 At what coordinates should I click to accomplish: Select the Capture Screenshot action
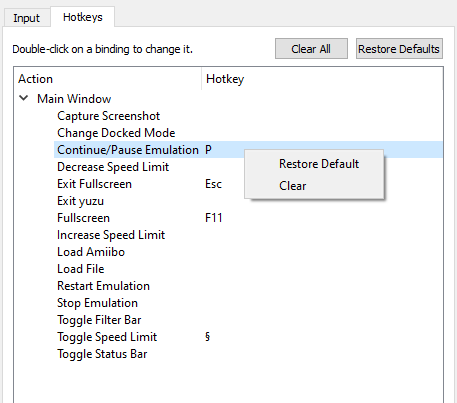108,116
